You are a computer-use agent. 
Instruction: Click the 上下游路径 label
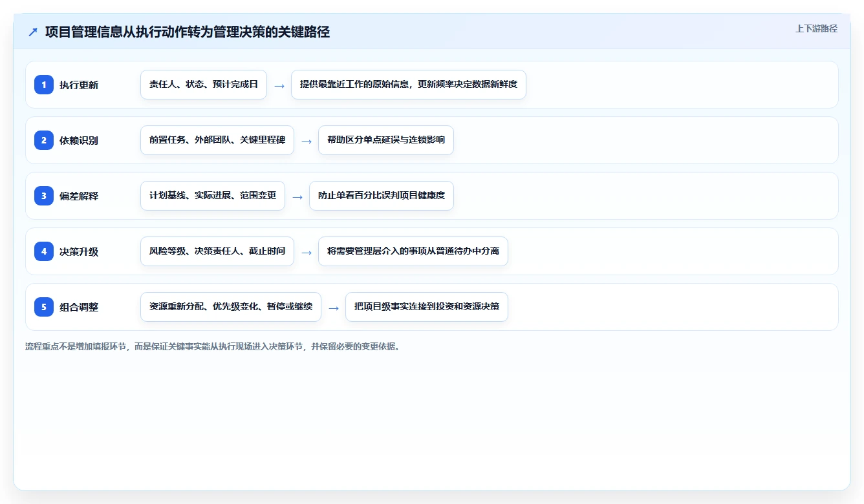point(816,28)
